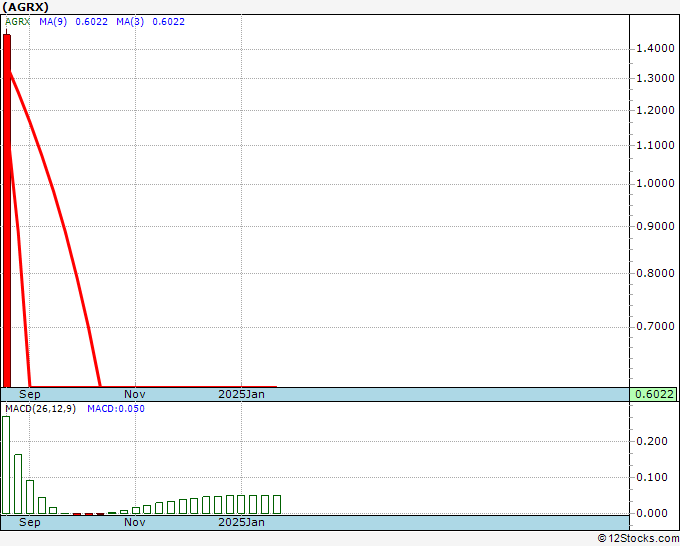Click the 0.100 MACD axis label
Screen dimensions: 680x546
(651, 477)
